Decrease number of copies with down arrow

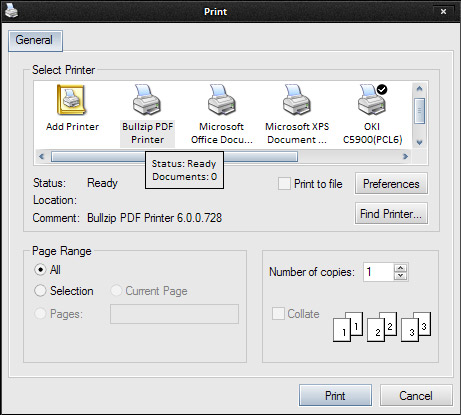(400, 276)
